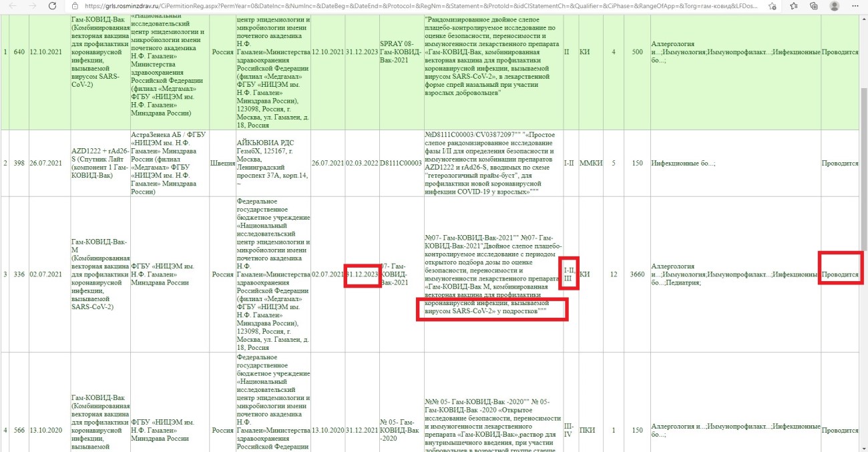Click site count 5 in AZD1222 row
Viewport: 868px width, 452px height.
coord(614,163)
